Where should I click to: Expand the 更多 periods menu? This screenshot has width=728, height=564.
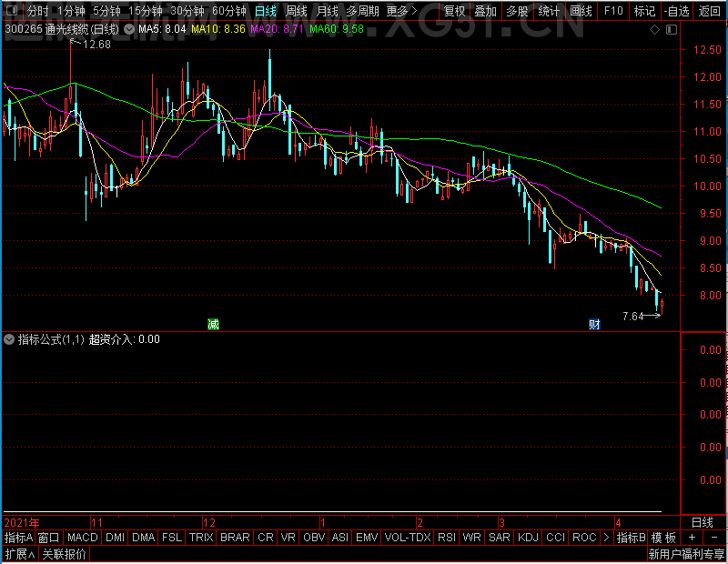401,11
